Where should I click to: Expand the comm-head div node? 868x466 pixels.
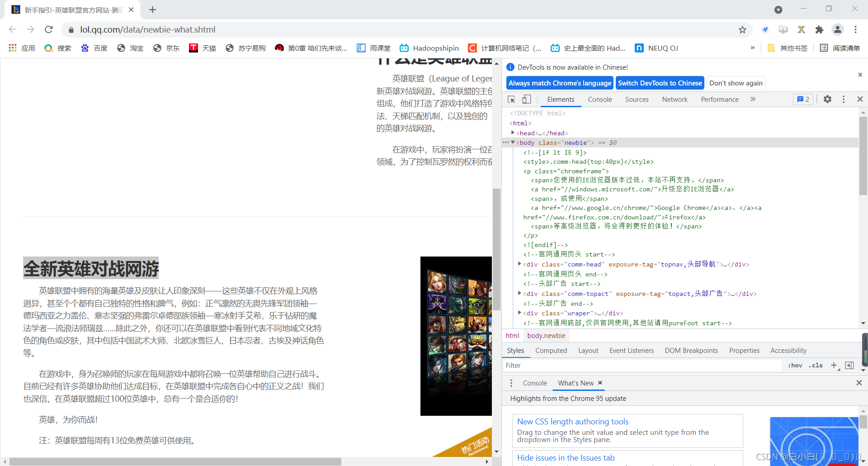click(519, 264)
